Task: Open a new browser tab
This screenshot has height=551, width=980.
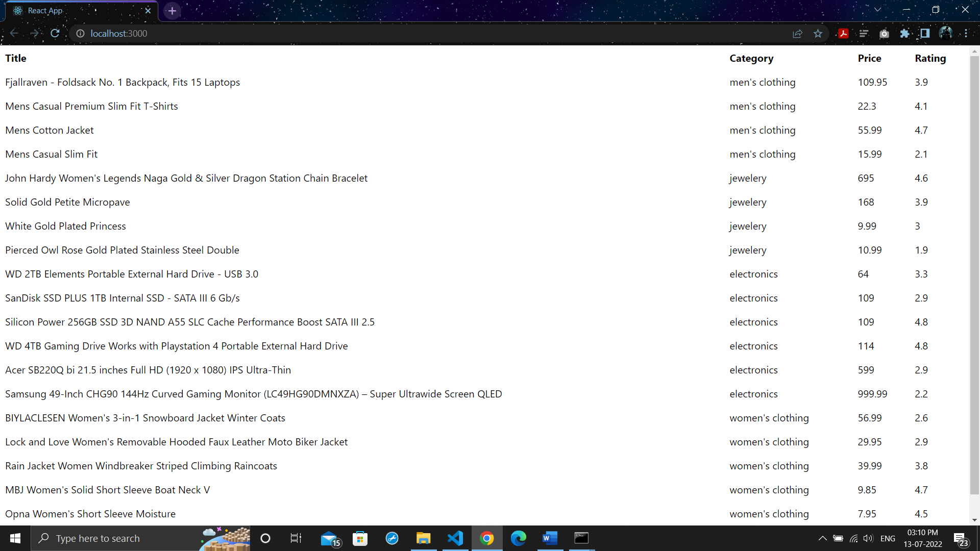Action: coord(172,11)
